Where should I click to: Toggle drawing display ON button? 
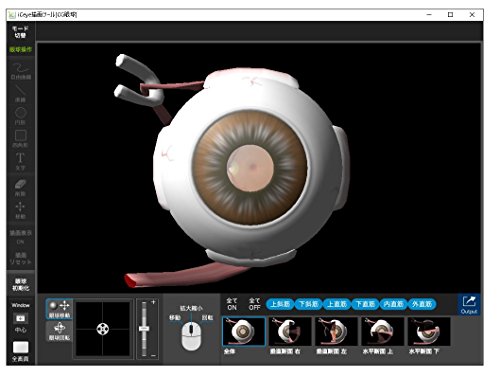20,237
